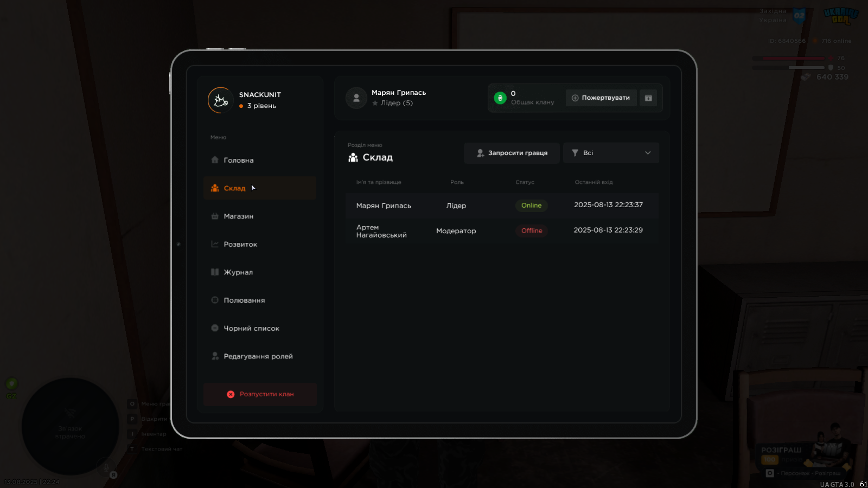Click the Роль column header

[x=457, y=182]
